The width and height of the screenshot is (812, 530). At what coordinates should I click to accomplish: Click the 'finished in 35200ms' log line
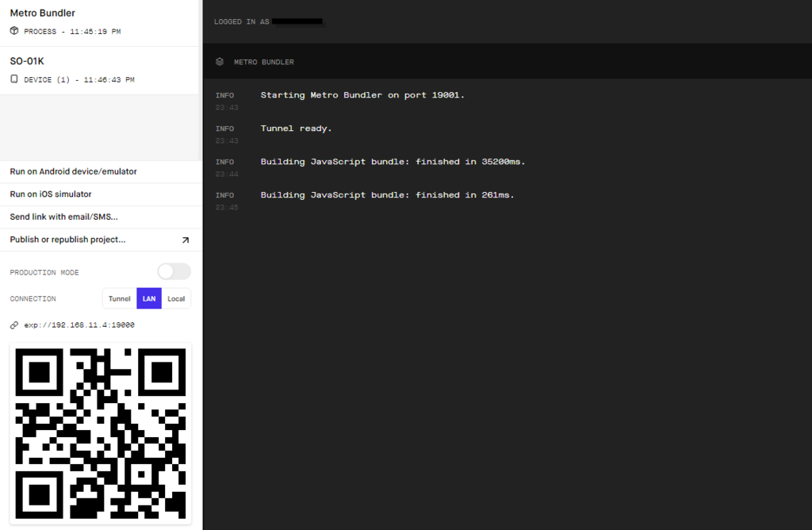tap(393, 162)
